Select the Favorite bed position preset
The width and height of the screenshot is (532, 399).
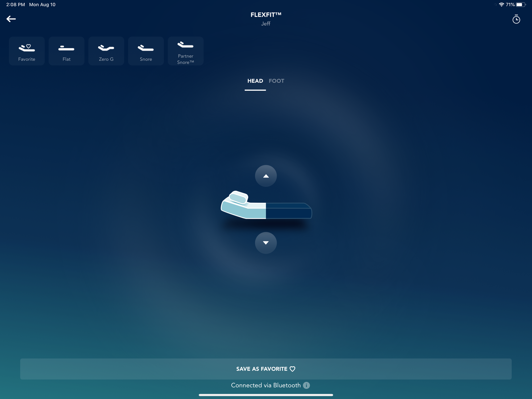(27, 51)
